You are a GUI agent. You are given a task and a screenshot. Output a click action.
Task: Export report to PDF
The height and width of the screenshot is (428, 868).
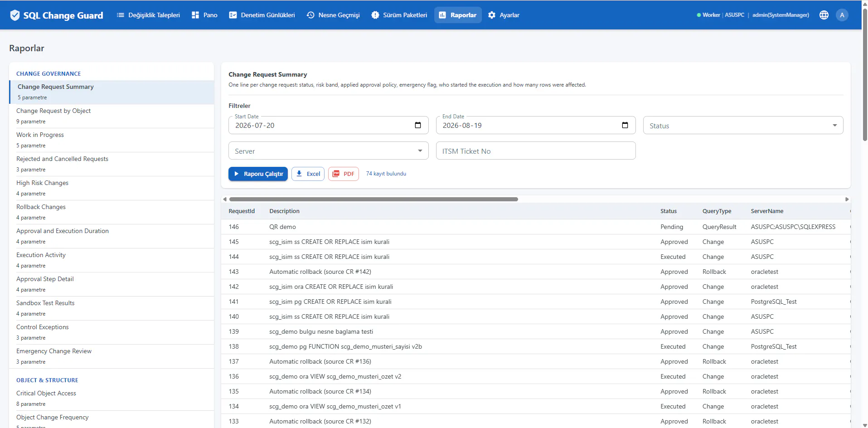[x=344, y=174]
